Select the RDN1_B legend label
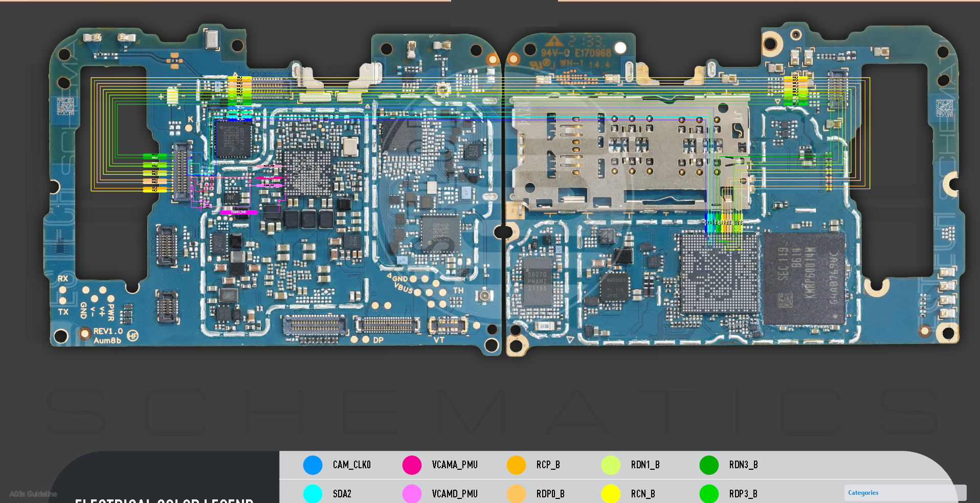 pyautogui.click(x=645, y=465)
